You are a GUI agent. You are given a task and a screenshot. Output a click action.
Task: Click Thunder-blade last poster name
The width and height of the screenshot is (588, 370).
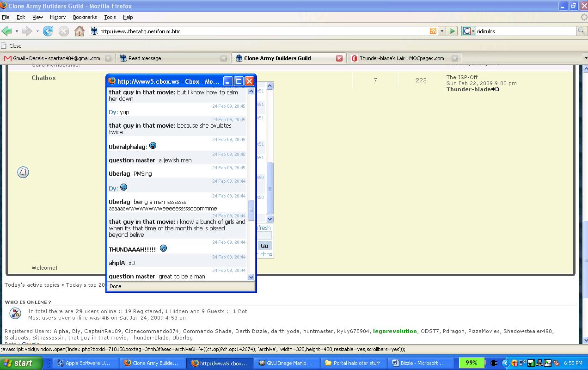pos(468,89)
